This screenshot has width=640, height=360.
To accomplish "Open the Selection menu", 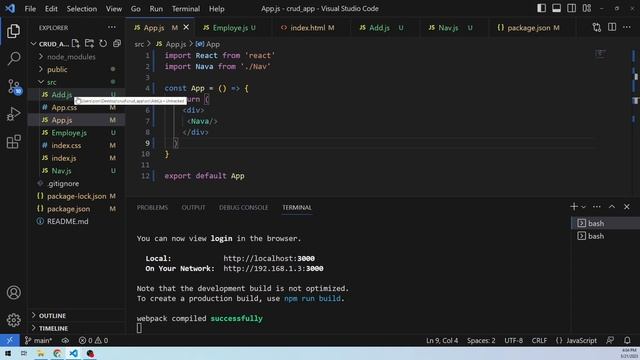I will click(82, 9).
